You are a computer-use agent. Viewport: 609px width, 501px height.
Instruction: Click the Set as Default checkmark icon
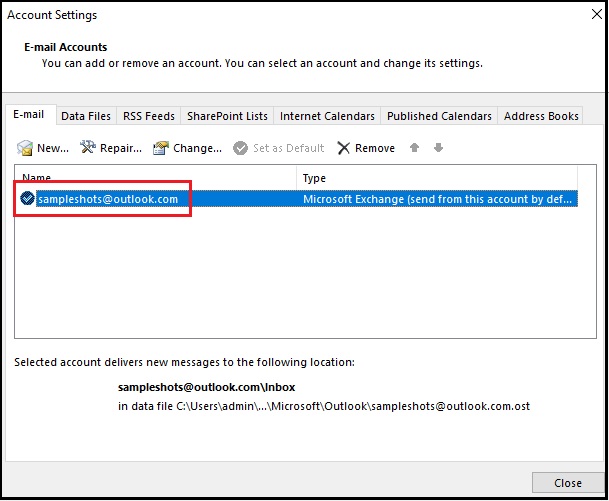click(x=240, y=148)
